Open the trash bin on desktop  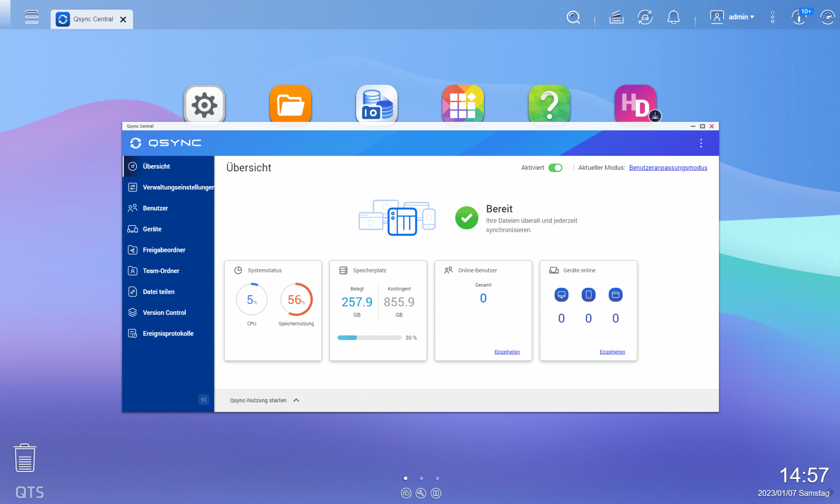[x=25, y=458]
